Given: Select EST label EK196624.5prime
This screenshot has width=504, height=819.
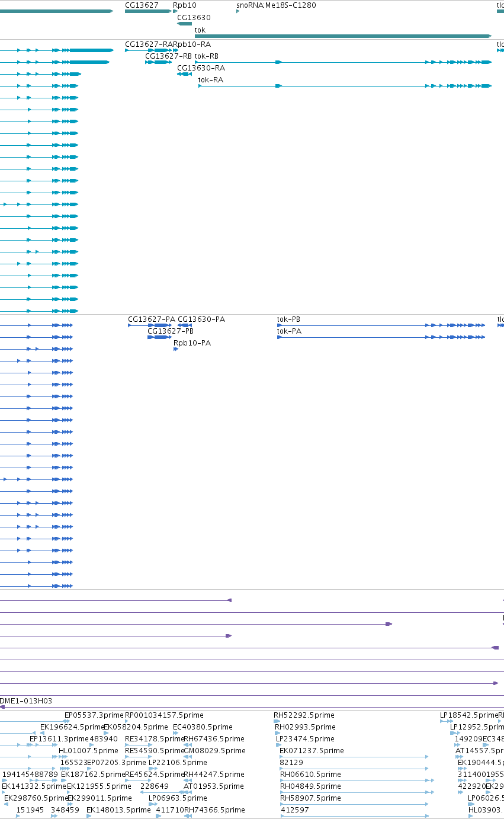Looking at the screenshot, I should (x=72, y=727).
